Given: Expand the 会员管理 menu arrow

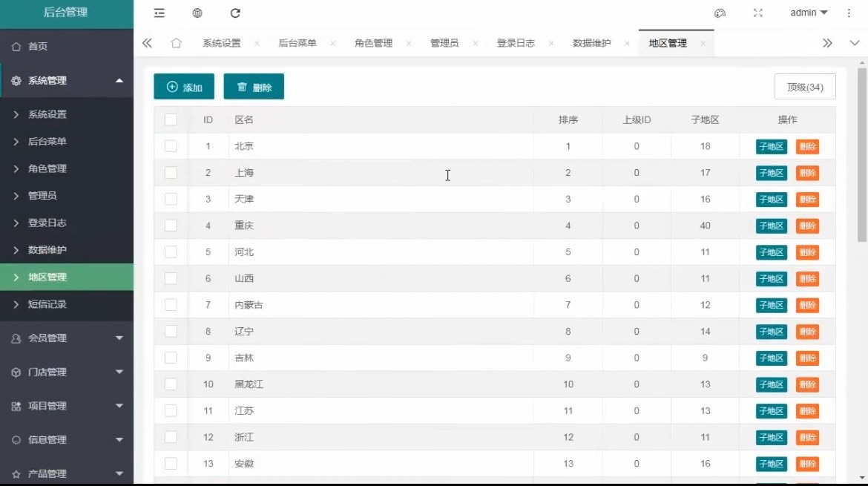Looking at the screenshot, I should pyautogui.click(x=119, y=338).
